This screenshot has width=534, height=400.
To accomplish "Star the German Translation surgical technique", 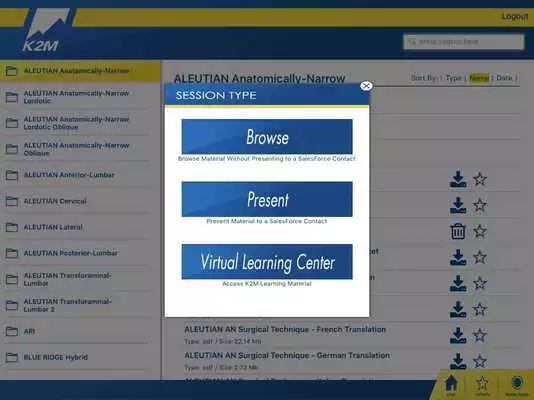I will tap(480, 361).
